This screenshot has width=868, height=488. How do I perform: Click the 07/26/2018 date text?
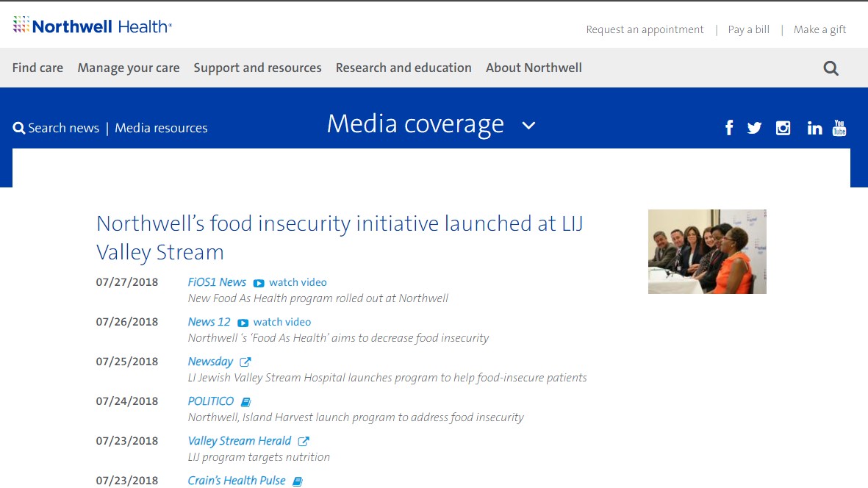click(x=126, y=322)
